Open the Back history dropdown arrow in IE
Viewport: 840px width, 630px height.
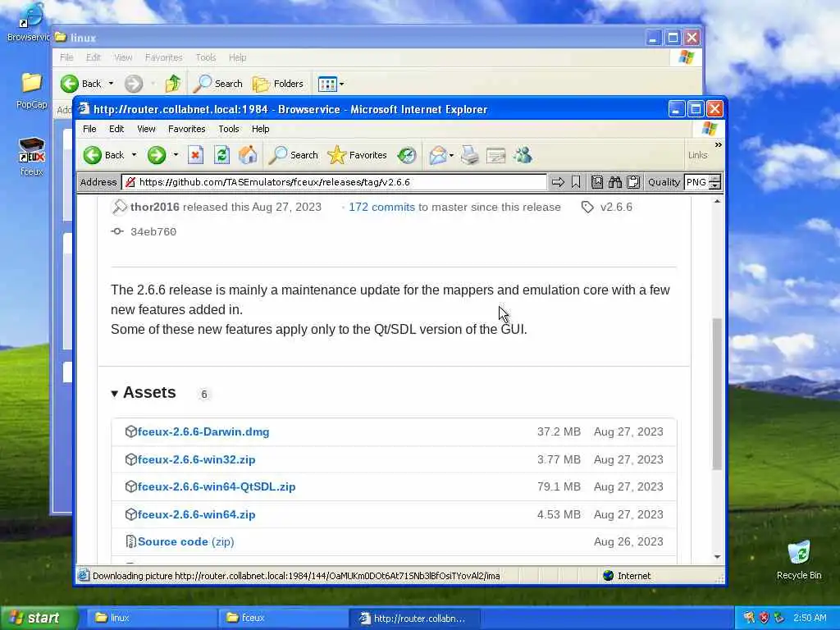click(x=134, y=155)
